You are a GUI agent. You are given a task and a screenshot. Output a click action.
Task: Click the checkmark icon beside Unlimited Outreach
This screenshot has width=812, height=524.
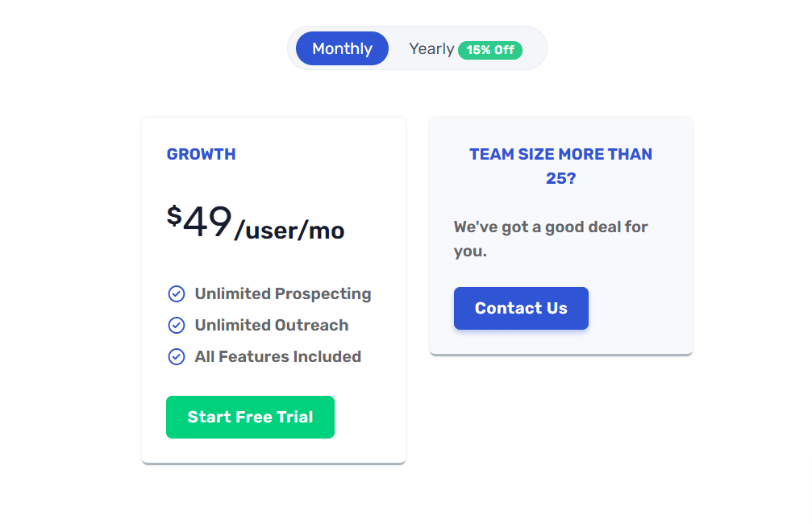coord(176,325)
